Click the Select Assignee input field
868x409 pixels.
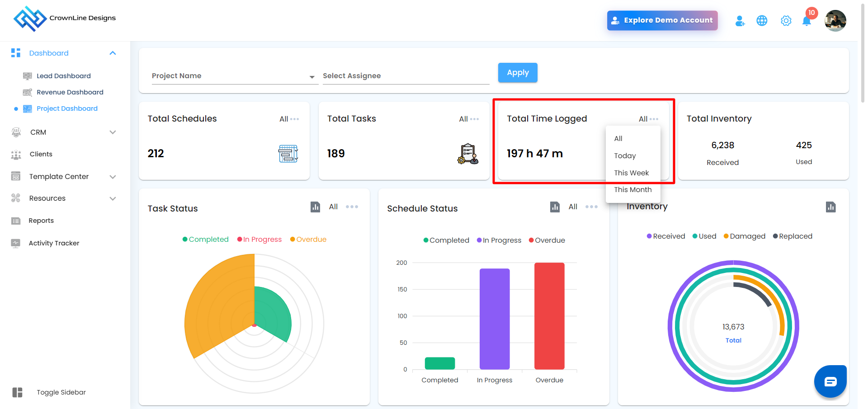click(406, 76)
